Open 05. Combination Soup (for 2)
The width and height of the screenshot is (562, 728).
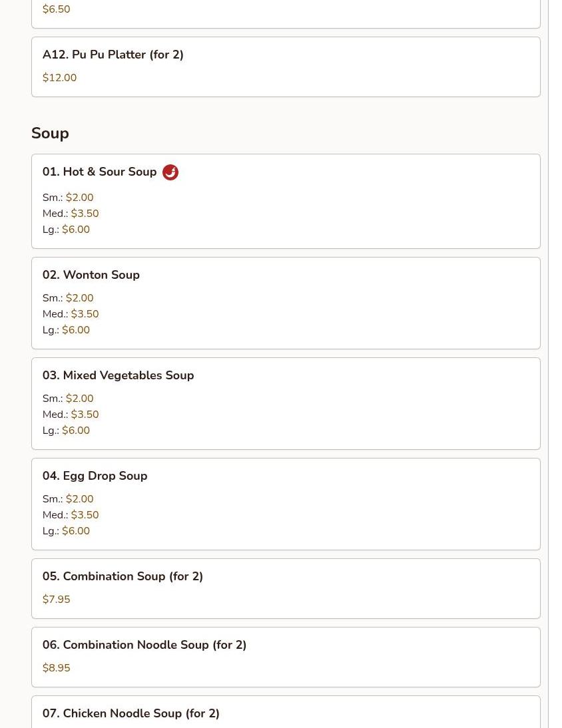coord(286,589)
